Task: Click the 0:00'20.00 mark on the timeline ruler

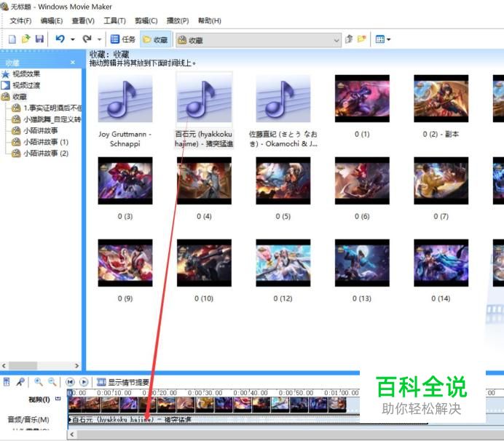Action: pos(160,393)
